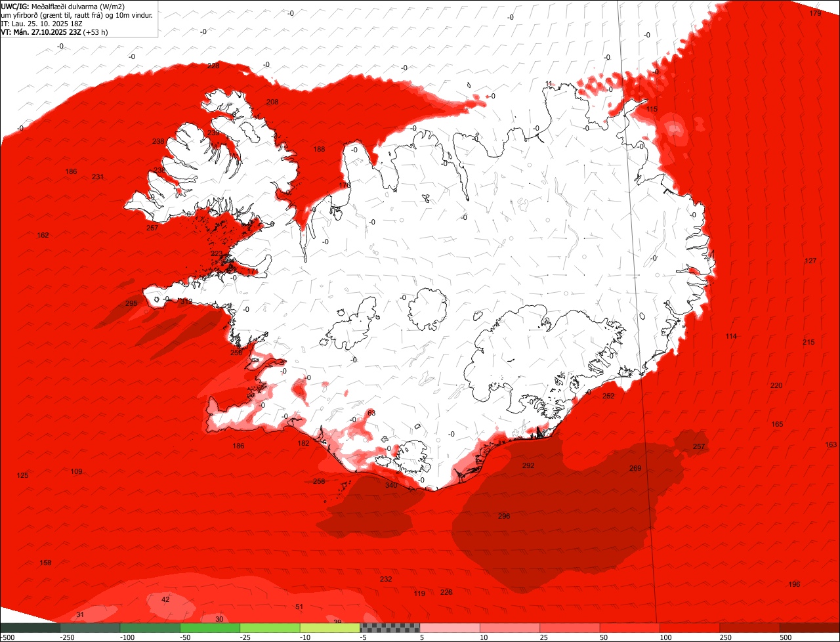Viewport: 840px width, 642px height.
Task: Pick the checkered -5 to 5 legend swatch
Action: click(x=390, y=628)
